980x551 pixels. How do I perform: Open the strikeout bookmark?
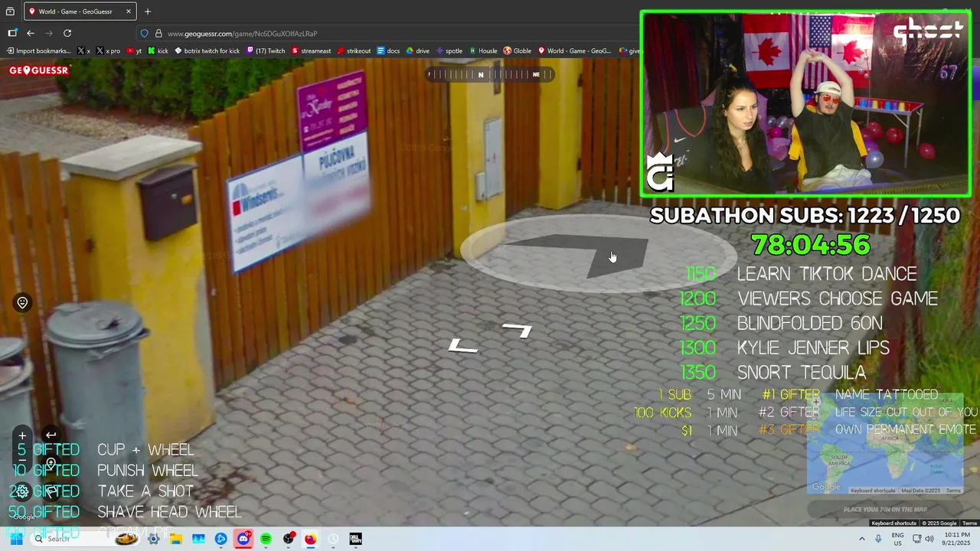click(x=354, y=51)
